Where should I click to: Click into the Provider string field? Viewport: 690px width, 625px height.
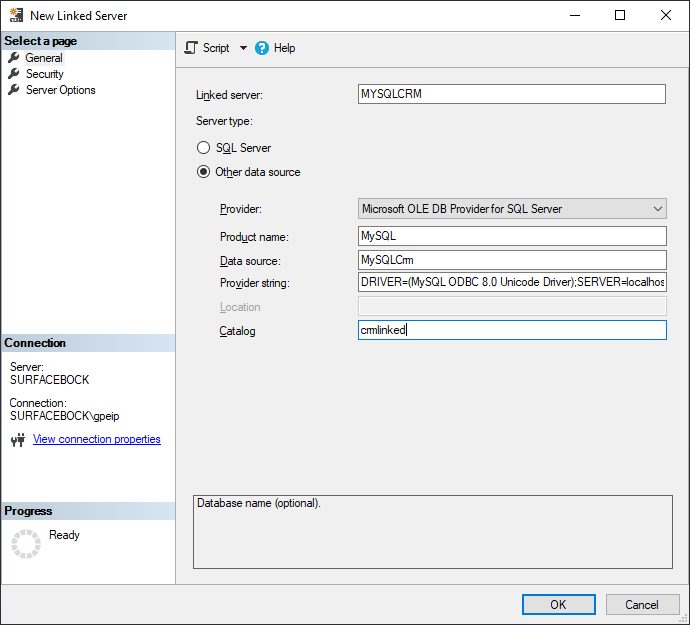pos(512,282)
